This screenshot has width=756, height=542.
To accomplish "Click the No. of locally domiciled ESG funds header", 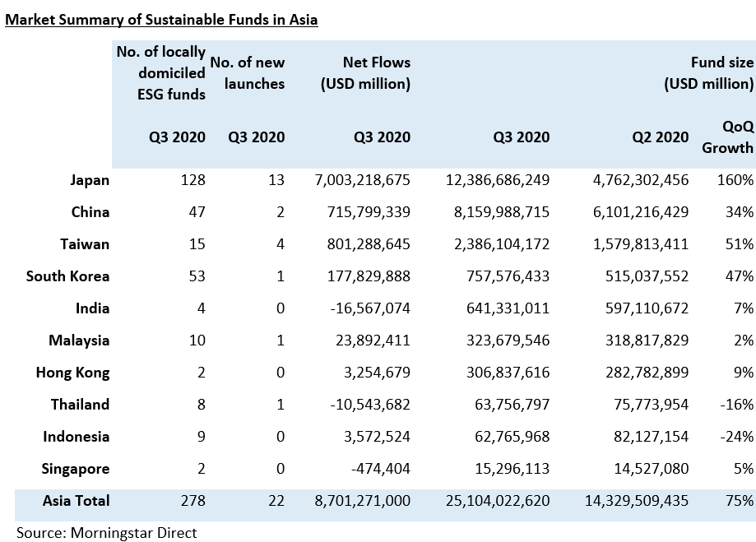I will 160,73.
